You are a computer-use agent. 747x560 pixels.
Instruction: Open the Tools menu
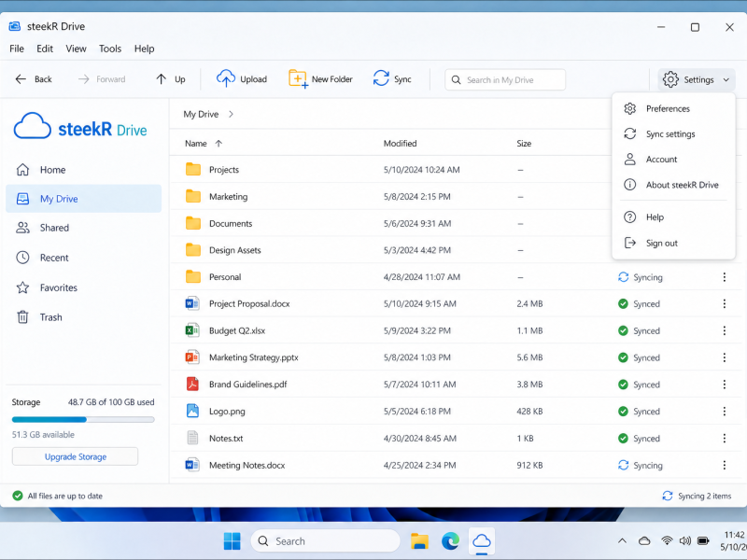click(x=110, y=49)
